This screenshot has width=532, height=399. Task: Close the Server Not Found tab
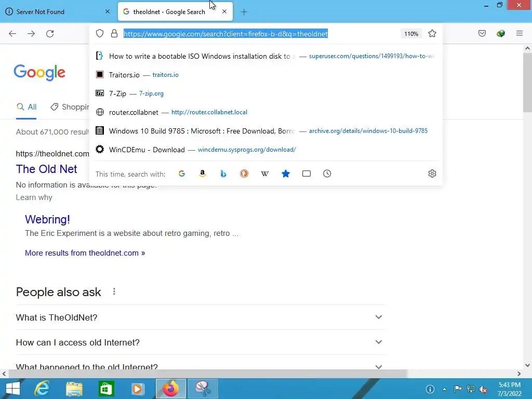(108, 11)
